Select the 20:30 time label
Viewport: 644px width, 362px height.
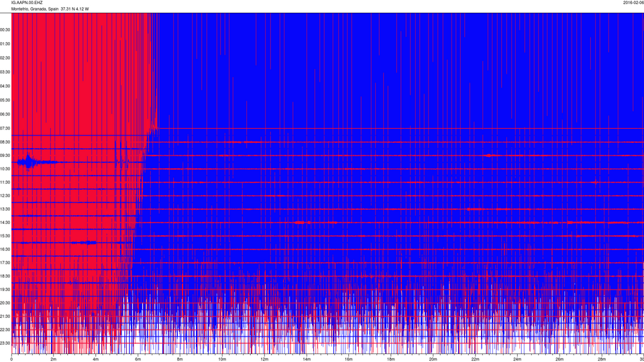[x=5, y=303]
